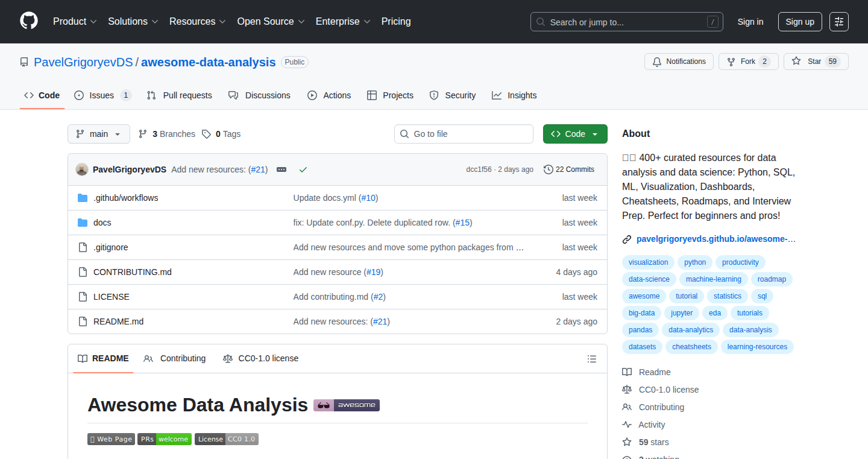Open the LICENSE file
Screen dimensions: 868x459
coord(112,297)
